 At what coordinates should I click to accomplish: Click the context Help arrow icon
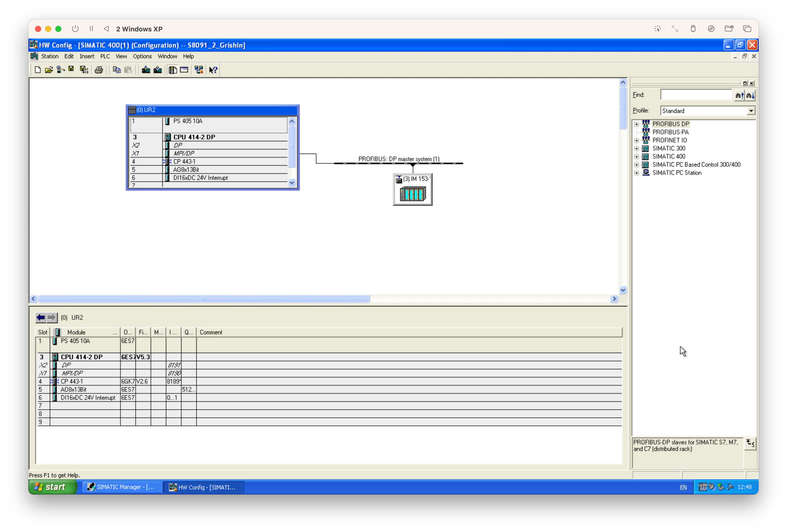pos(213,70)
